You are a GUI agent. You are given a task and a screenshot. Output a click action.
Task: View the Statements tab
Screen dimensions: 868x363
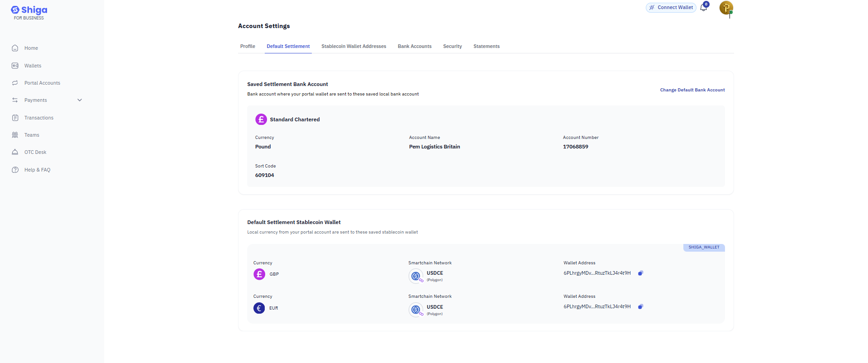[x=486, y=46]
